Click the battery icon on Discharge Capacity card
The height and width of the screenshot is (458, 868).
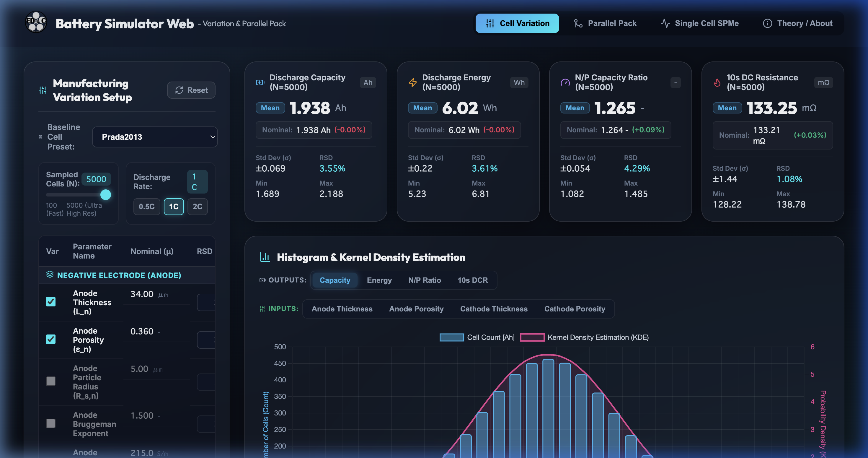260,82
